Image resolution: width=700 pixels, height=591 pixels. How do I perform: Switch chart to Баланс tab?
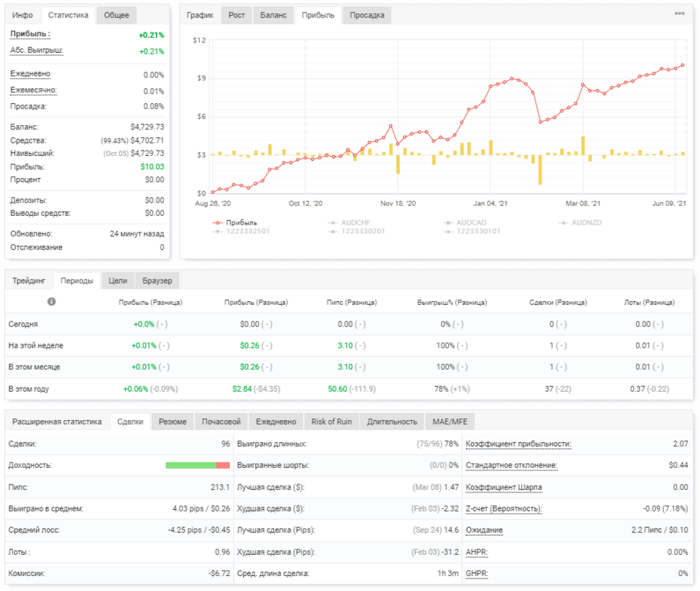(273, 15)
